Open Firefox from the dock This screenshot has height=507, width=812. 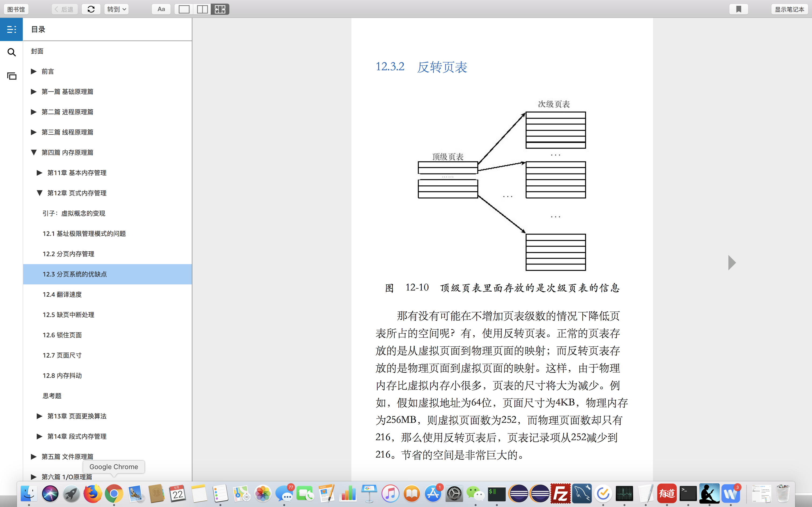coord(93,494)
